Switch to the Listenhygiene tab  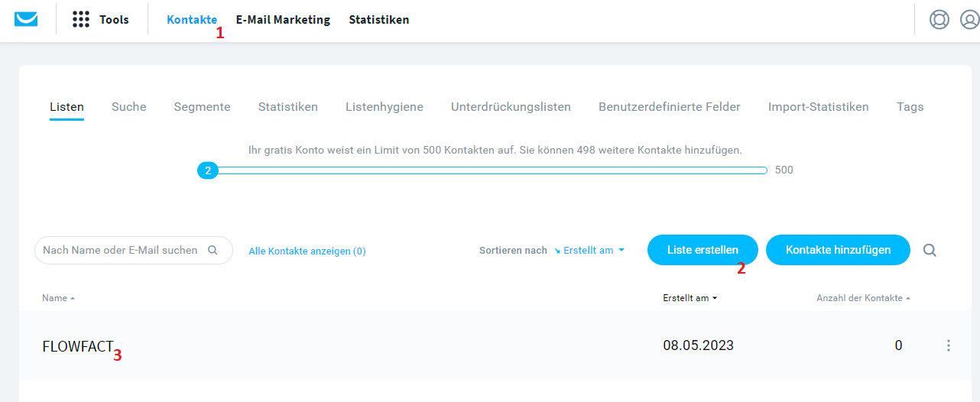point(385,107)
